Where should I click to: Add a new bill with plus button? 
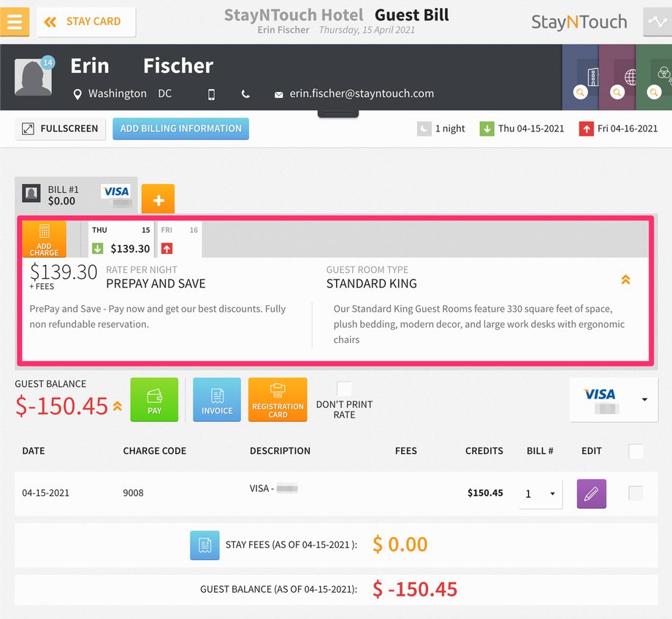[x=159, y=199]
